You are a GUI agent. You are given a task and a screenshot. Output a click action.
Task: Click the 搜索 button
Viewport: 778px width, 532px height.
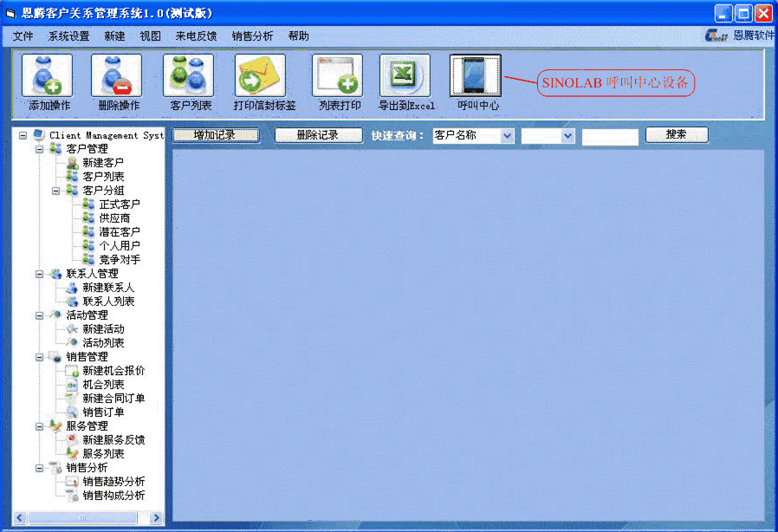tap(677, 134)
